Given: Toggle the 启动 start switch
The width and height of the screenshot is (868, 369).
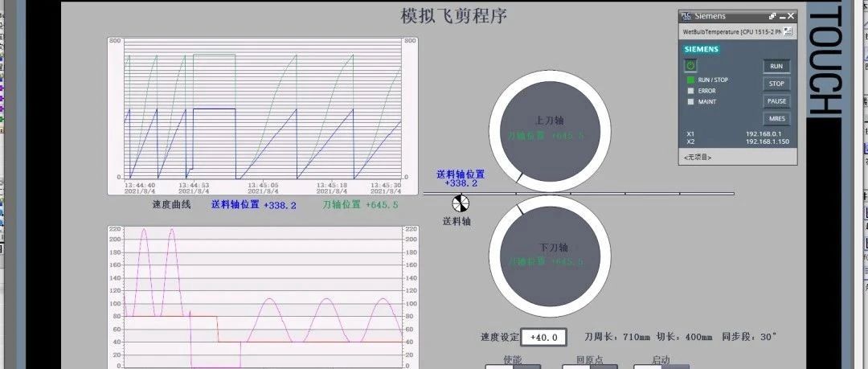Looking at the screenshot, I should 649,367.
